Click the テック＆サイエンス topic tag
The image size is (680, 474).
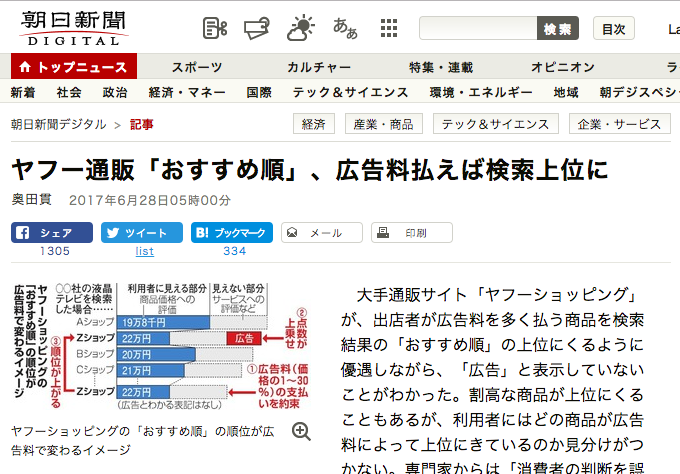(x=495, y=124)
